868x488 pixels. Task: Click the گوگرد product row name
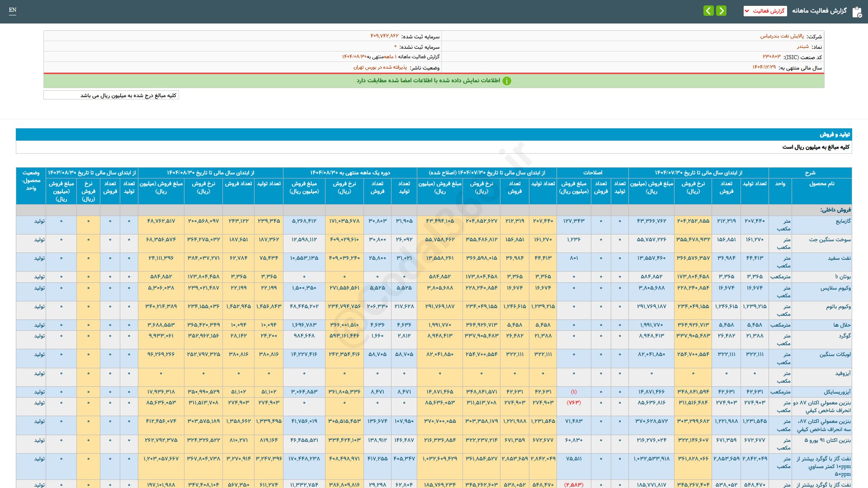pyautogui.click(x=844, y=336)
